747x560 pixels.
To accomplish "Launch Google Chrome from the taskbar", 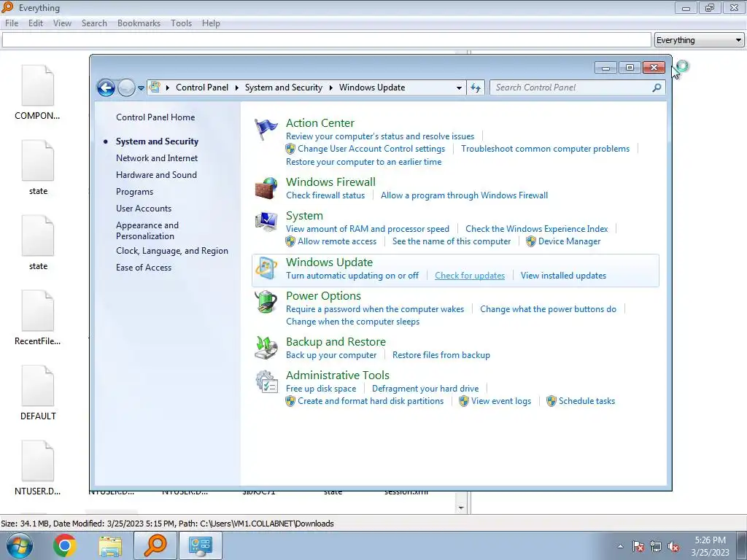I will point(64,545).
